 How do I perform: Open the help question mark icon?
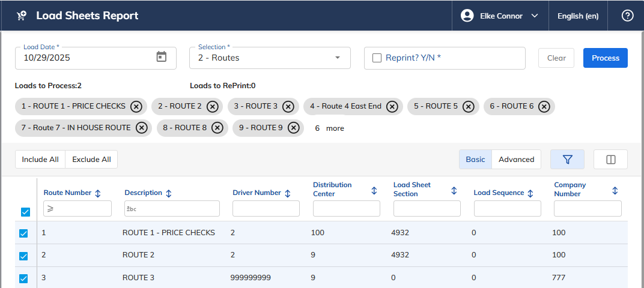(627, 16)
